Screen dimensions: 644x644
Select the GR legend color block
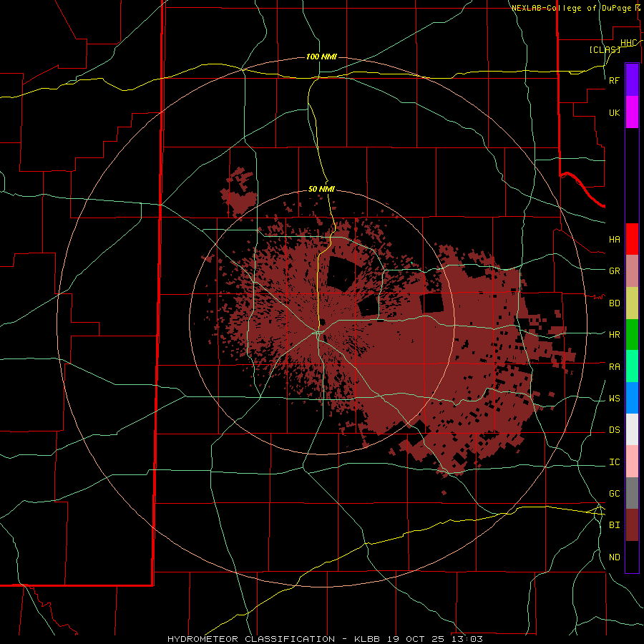[632, 271]
